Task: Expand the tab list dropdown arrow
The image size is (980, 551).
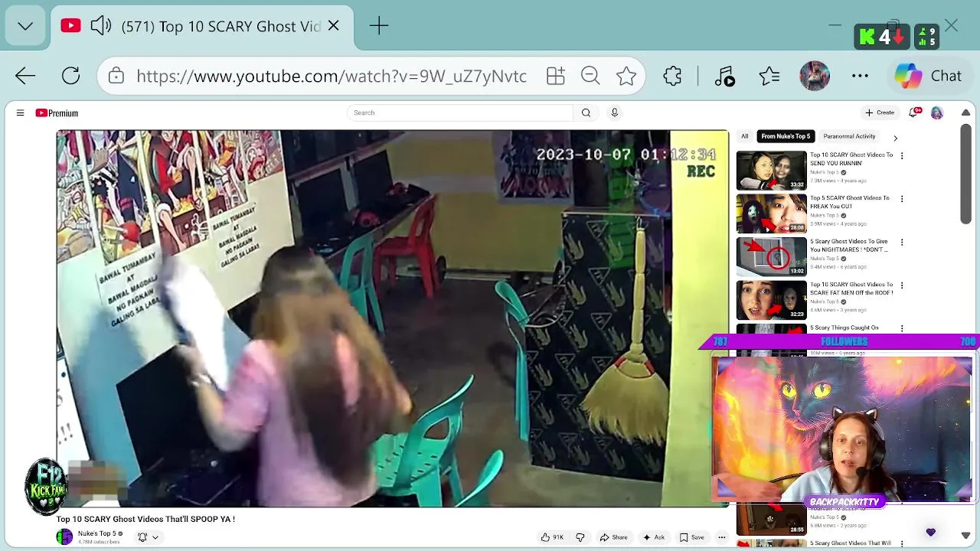Action: pyautogui.click(x=25, y=26)
